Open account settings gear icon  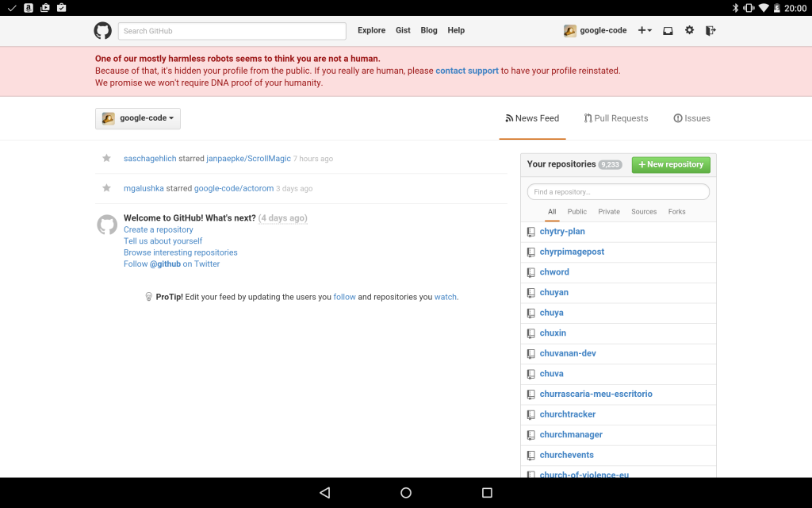pos(689,30)
